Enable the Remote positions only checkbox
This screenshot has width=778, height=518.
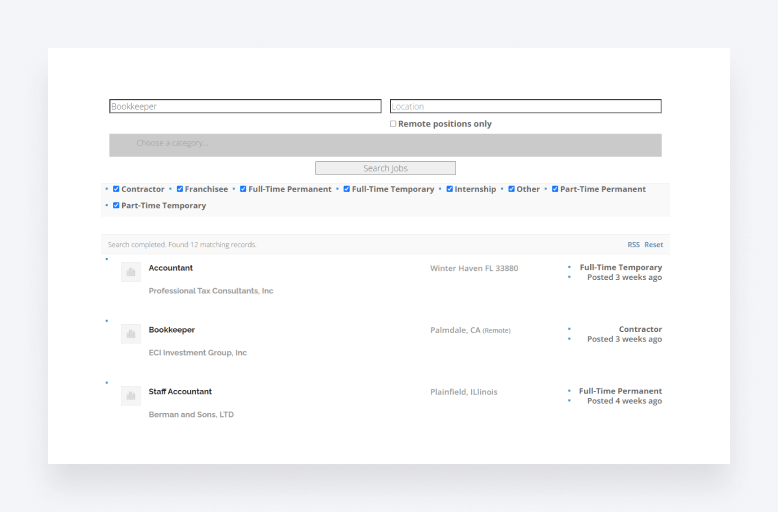click(393, 124)
